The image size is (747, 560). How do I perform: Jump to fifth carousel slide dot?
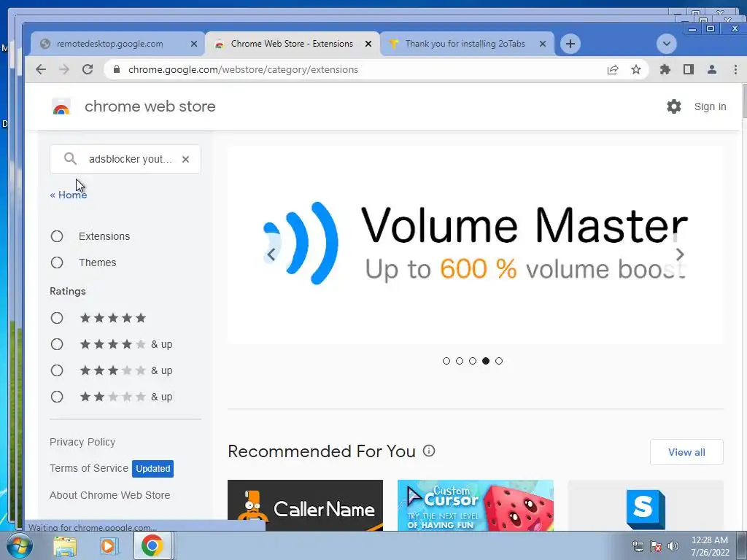(499, 361)
